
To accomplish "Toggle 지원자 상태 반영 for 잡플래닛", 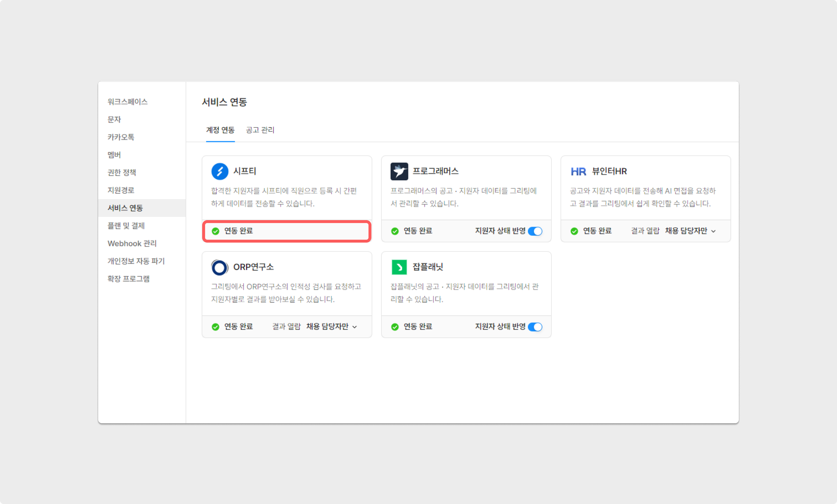I will [535, 327].
